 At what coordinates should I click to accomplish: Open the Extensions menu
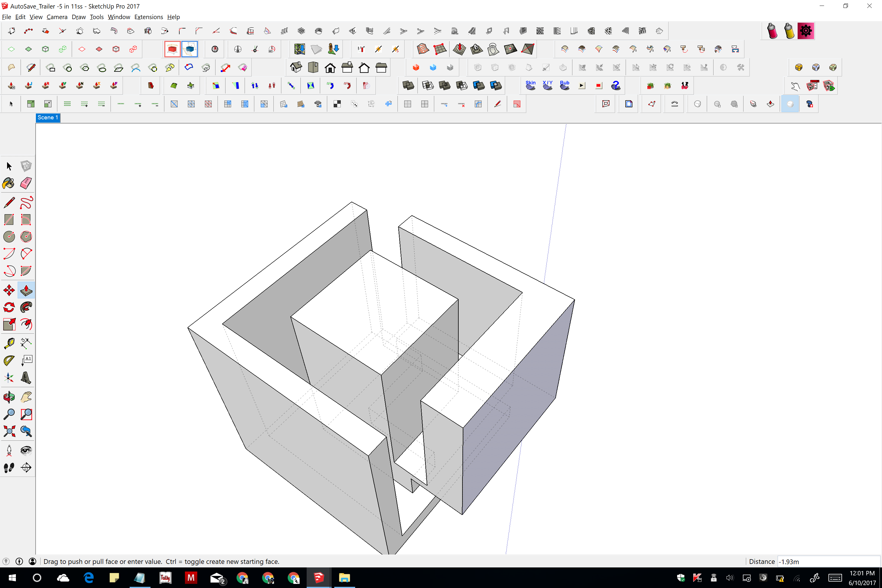click(148, 17)
